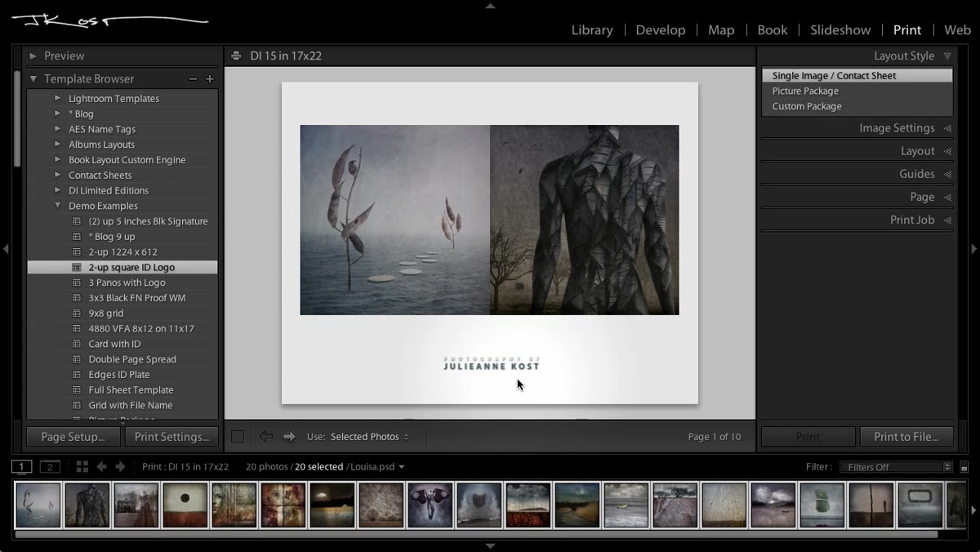Click the Print button
Screen dimensions: 980x552
click(x=808, y=437)
